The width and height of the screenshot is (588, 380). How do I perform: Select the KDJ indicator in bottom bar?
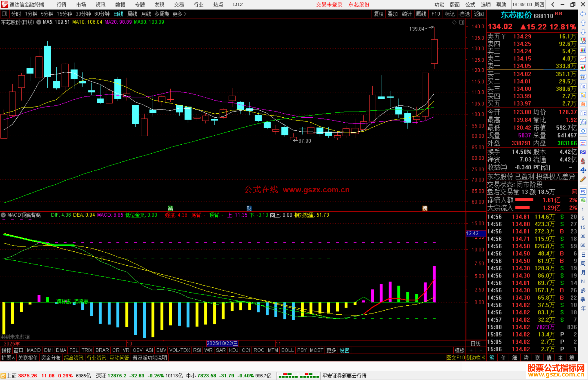(x=234, y=350)
